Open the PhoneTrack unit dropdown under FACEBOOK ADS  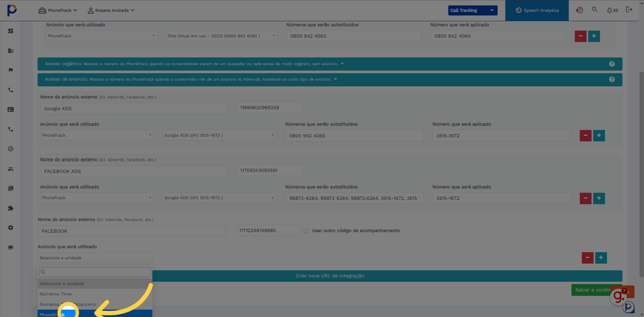[97, 198]
